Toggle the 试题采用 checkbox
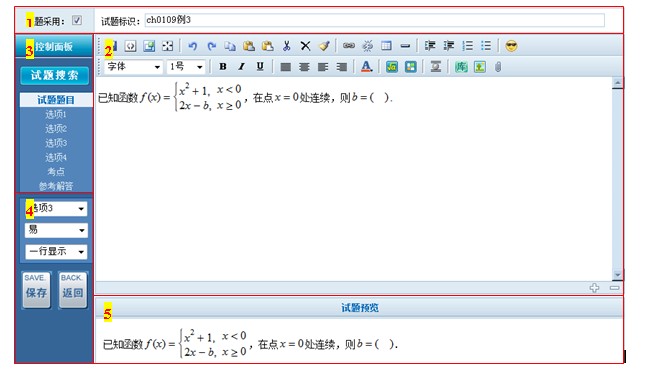This screenshot has width=645, height=374. [77, 20]
